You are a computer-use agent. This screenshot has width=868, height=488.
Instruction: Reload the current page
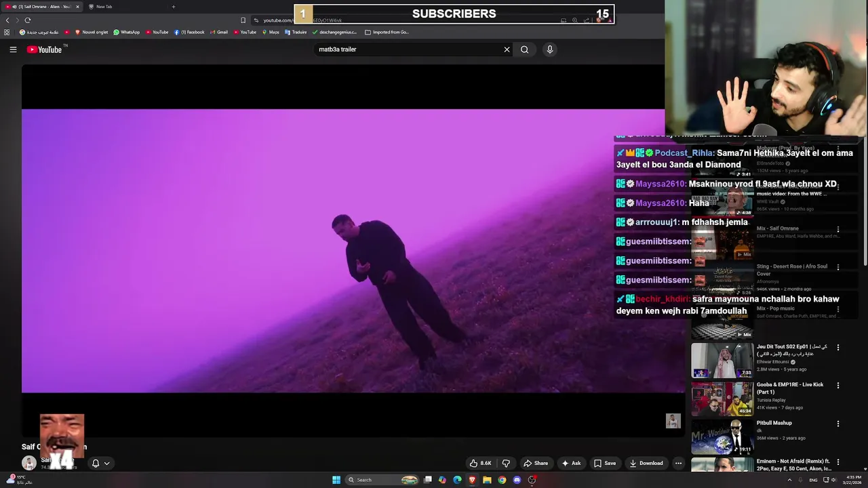pos(28,20)
